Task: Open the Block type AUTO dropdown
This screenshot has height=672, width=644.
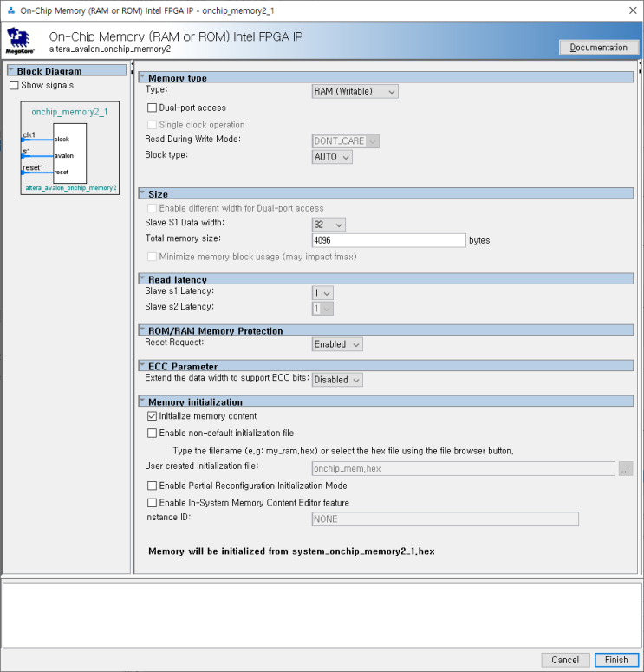Action: 332,157
